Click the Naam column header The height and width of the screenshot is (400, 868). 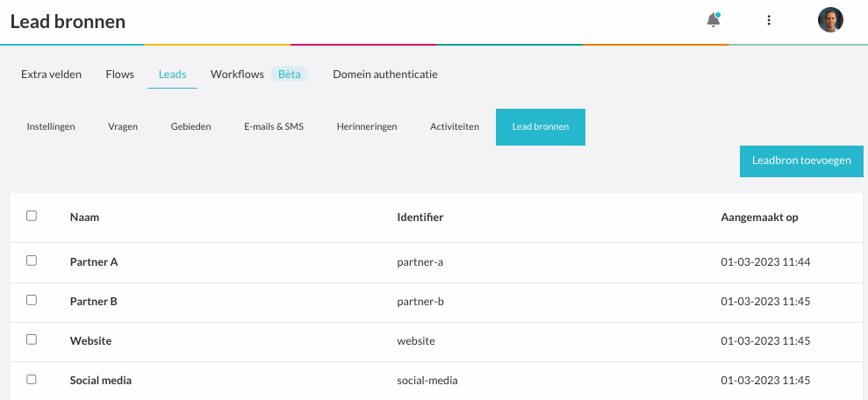point(85,218)
